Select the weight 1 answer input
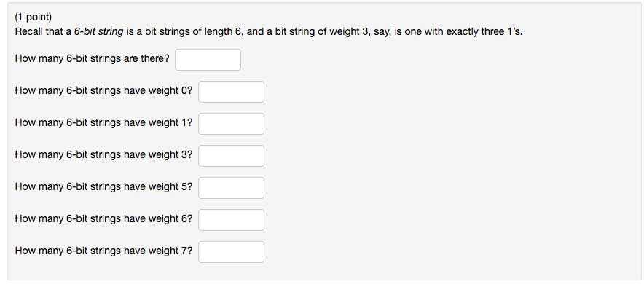 [x=231, y=124]
